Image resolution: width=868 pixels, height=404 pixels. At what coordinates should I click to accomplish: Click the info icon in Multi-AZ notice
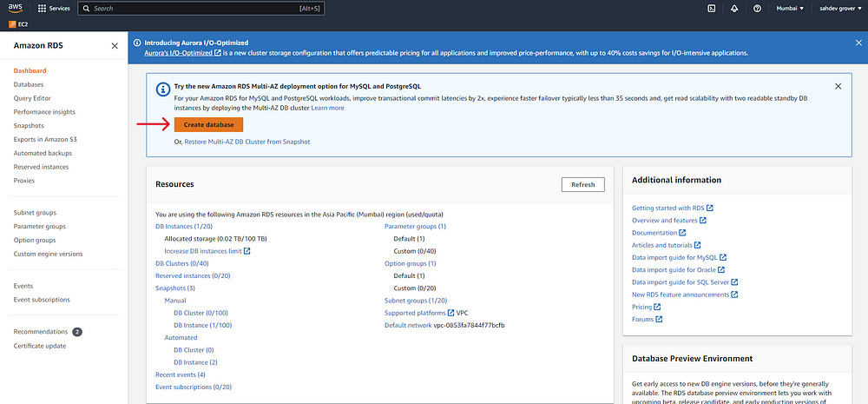coord(163,89)
